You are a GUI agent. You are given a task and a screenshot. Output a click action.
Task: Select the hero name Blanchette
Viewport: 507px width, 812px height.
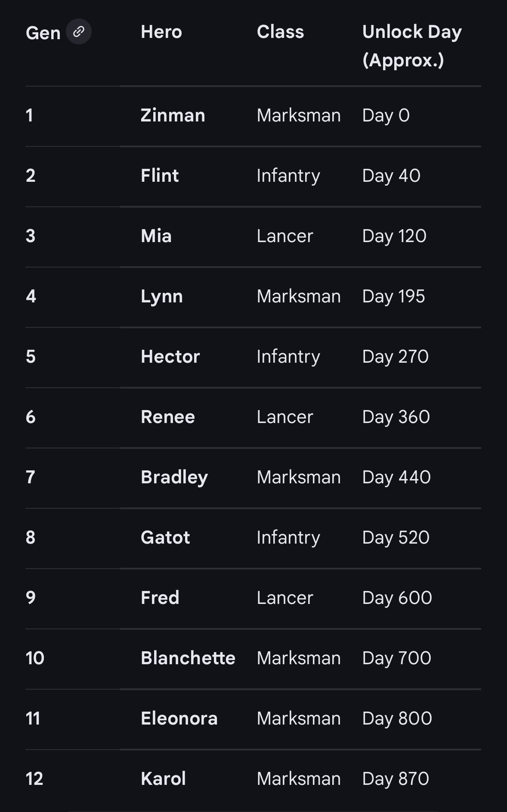[188, 658]
